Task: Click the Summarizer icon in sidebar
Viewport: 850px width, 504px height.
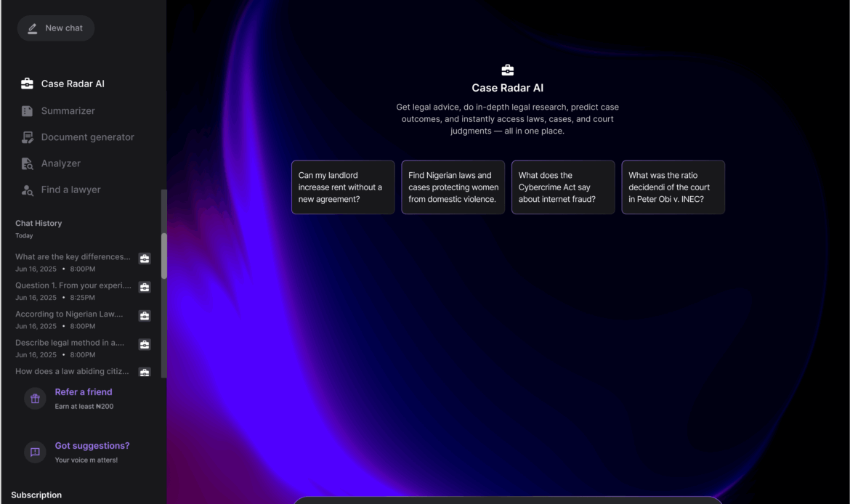Action: pyautogui.click(x=27, y=111)
